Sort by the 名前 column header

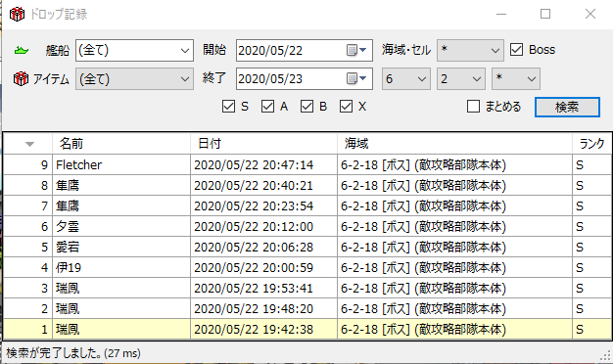click(121, 144)
